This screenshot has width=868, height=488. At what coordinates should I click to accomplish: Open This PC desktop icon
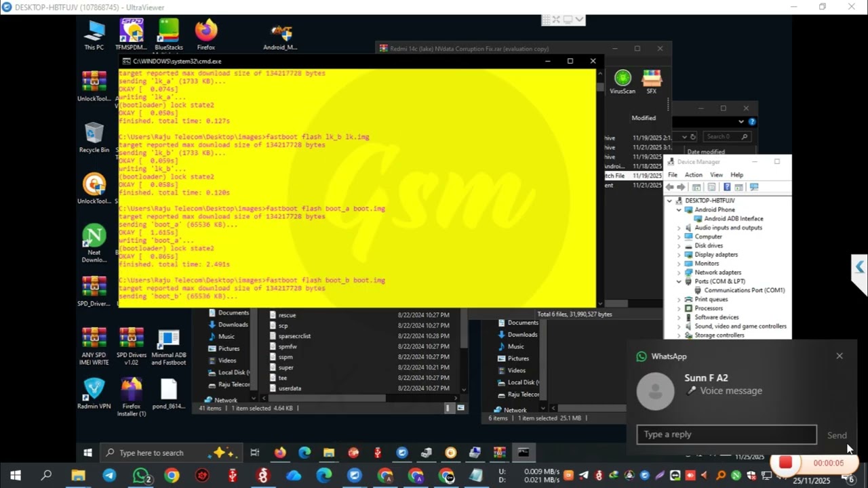click(94, 35)
